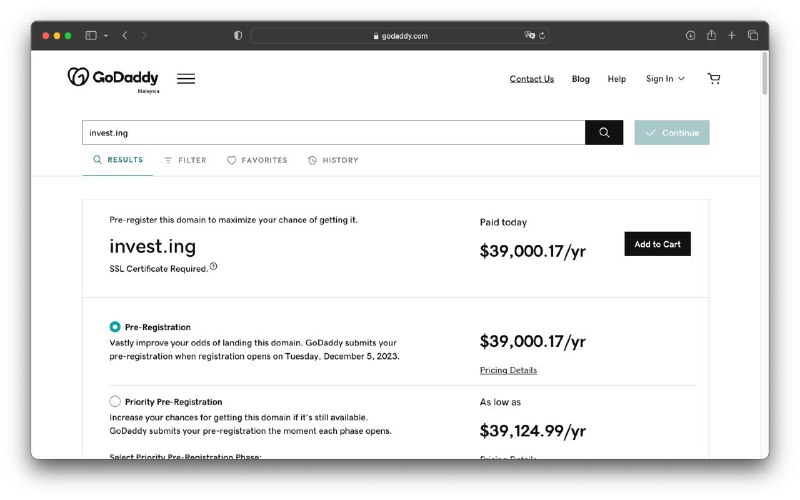Select the Priority Pre-Registration option
The image size is (800, 500).
(x=115, y=402)
